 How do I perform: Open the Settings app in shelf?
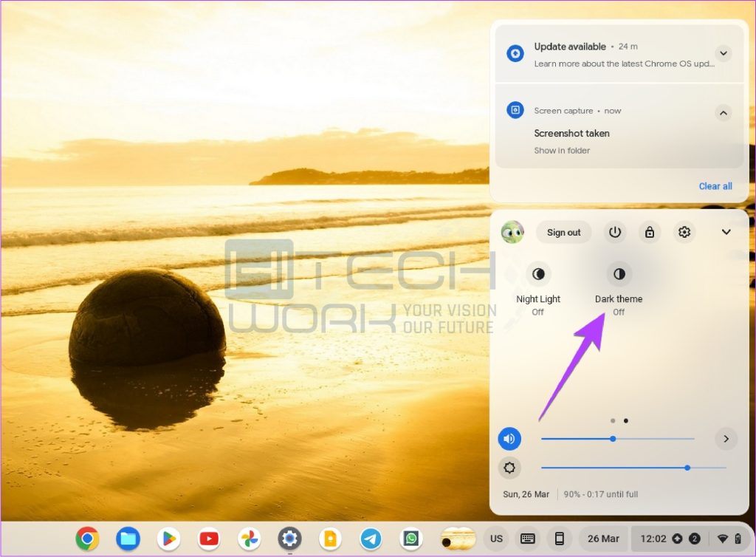[x=289, y=539]
